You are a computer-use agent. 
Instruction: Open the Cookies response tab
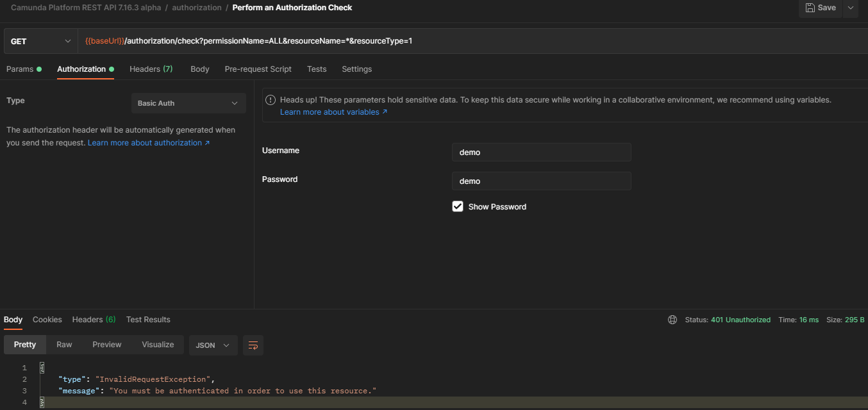coord(47,319)
